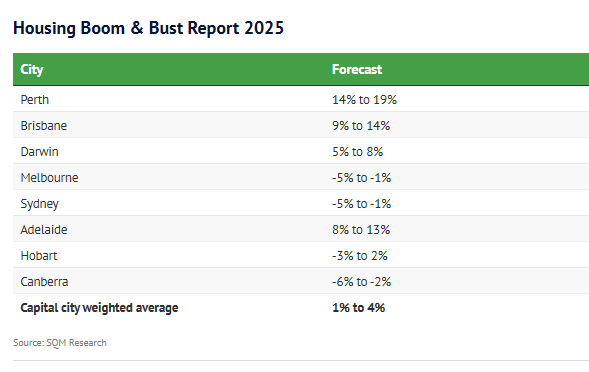Select the Perth row label
This screenshot has width=589, height=372.
35,100
